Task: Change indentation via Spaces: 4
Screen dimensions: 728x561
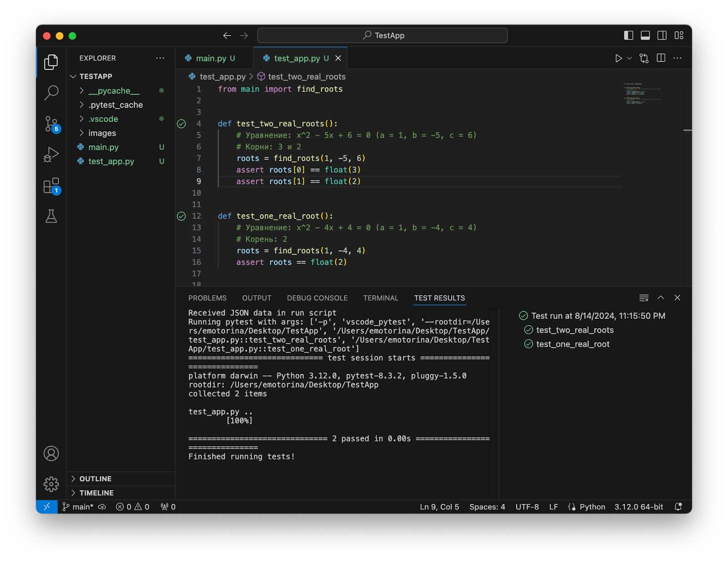Action: [x=487, y=507]
